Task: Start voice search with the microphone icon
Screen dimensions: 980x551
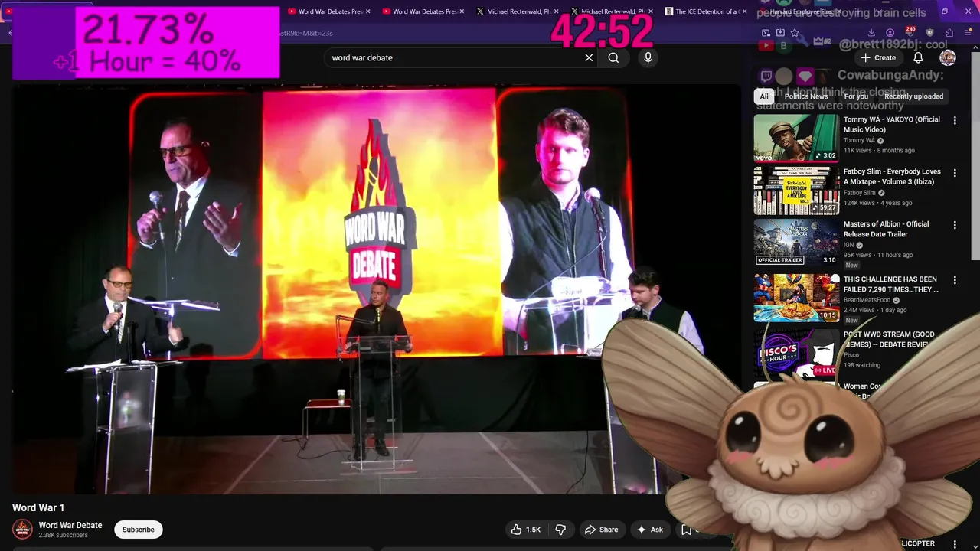Action: [648, 57]
